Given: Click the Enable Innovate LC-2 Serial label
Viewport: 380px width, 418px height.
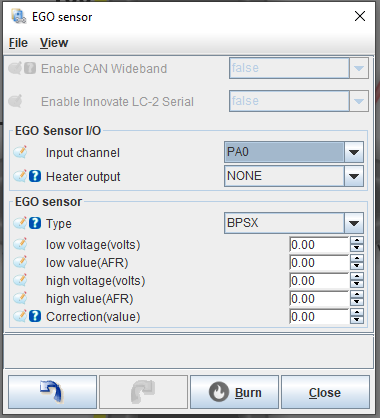Looking at the screenshot, I should pyautogui.click(x=117, y=102).
